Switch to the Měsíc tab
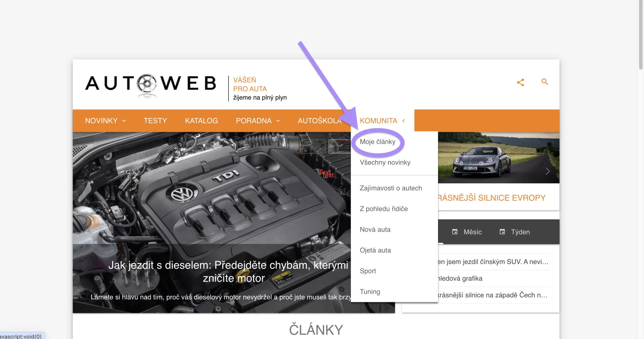Viewport: 644px width, 339px height. (467, 232)
